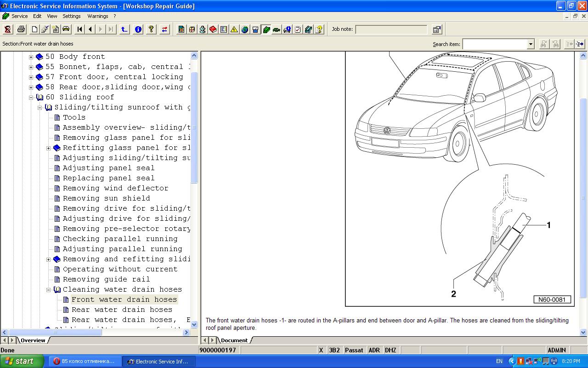
Task: Open the Search item dropdown arrow
Action: (x=531, y=44)
